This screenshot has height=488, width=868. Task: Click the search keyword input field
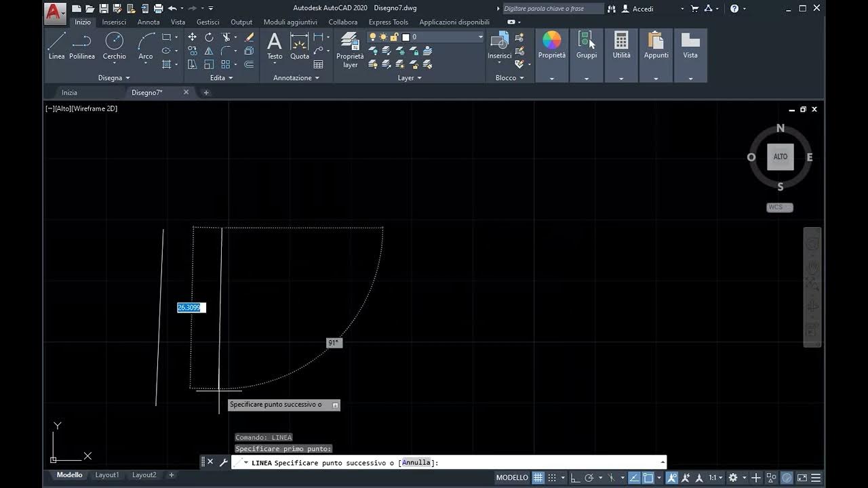click(552, 9)
